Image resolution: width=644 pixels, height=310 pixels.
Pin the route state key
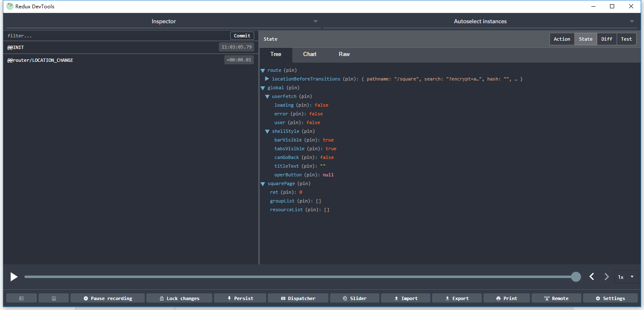[290, 71]
